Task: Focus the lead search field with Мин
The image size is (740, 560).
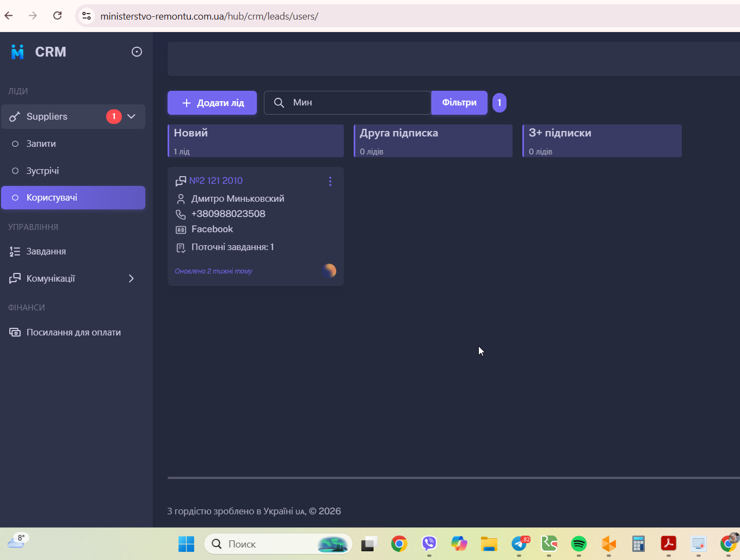Action: 347,103
